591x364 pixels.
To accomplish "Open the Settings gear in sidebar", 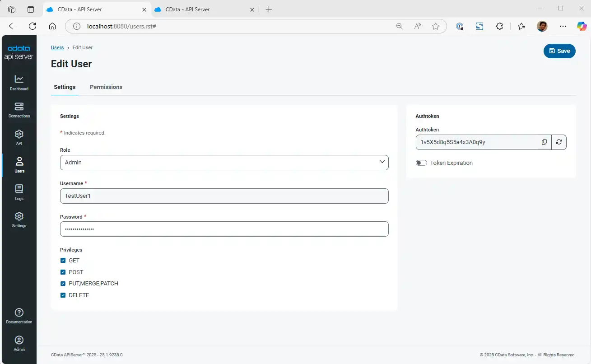I will coord(19,217).
